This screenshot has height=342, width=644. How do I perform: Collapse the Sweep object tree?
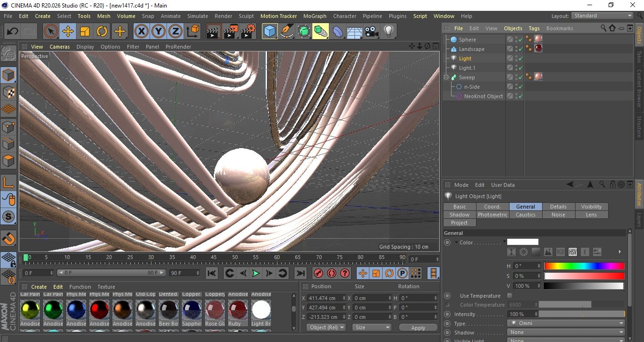pos(446,77)
